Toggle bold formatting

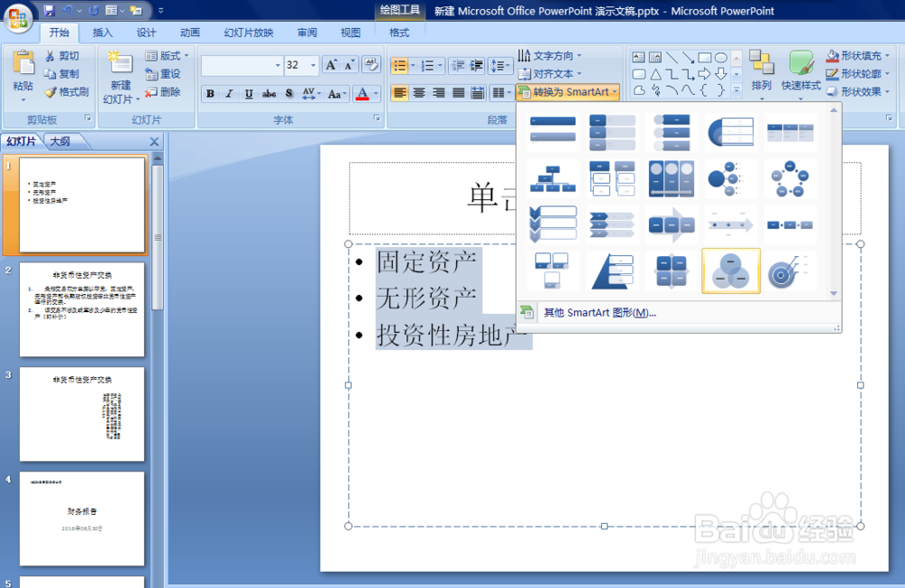coord(211,93)
